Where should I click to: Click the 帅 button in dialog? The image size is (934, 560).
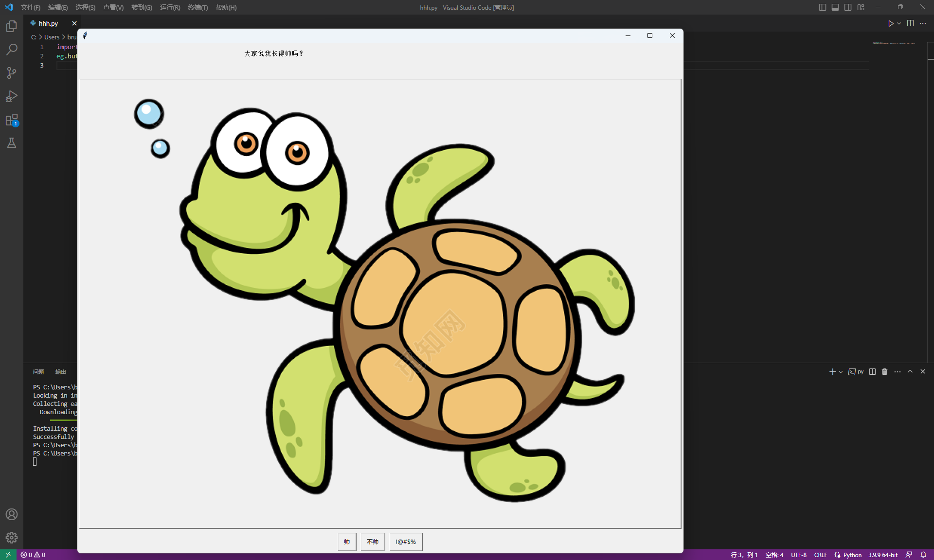click(347, 542)
